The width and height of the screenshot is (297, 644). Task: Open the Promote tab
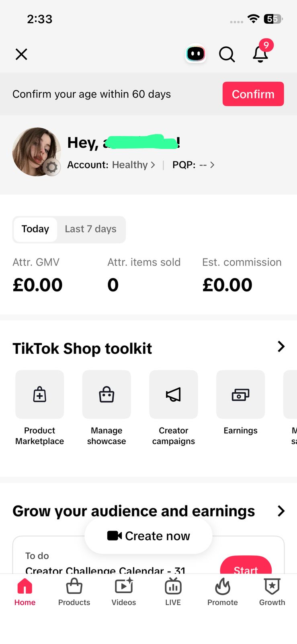(223, 592)
